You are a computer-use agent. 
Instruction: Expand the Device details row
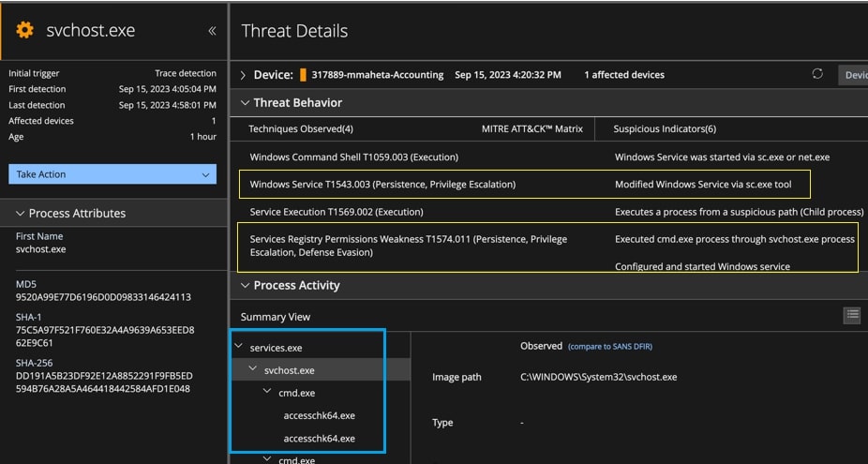pos(245,75)
